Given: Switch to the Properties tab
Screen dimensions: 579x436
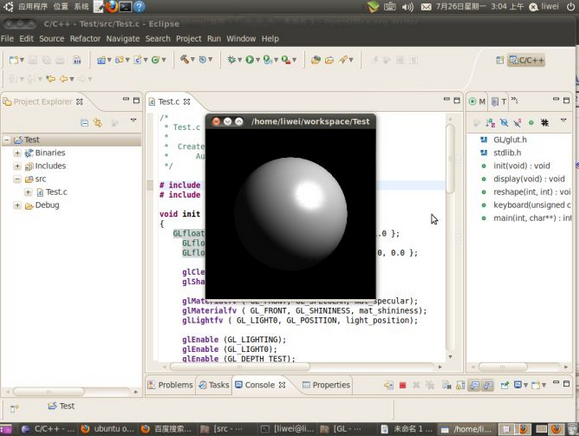Looking at the screenshot, I should [x=326, y=385].
